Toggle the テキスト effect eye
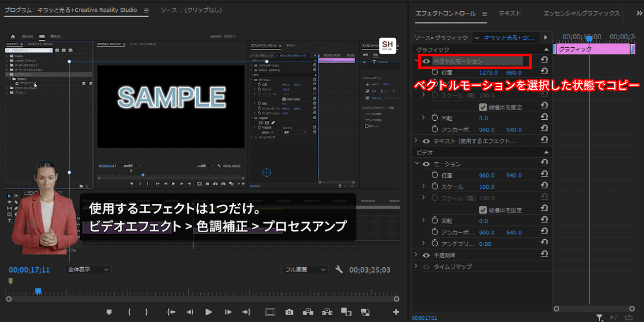This screenshot has height=322, width=644. click(426, 141)
